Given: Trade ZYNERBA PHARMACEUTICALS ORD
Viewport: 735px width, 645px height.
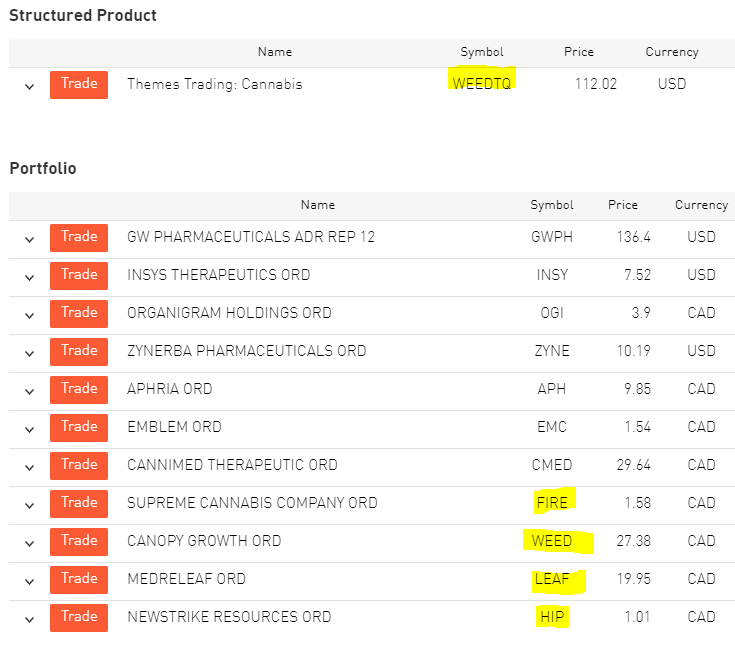Looking at the screenshot, I should pyautogui.click(x=79, y=352).
